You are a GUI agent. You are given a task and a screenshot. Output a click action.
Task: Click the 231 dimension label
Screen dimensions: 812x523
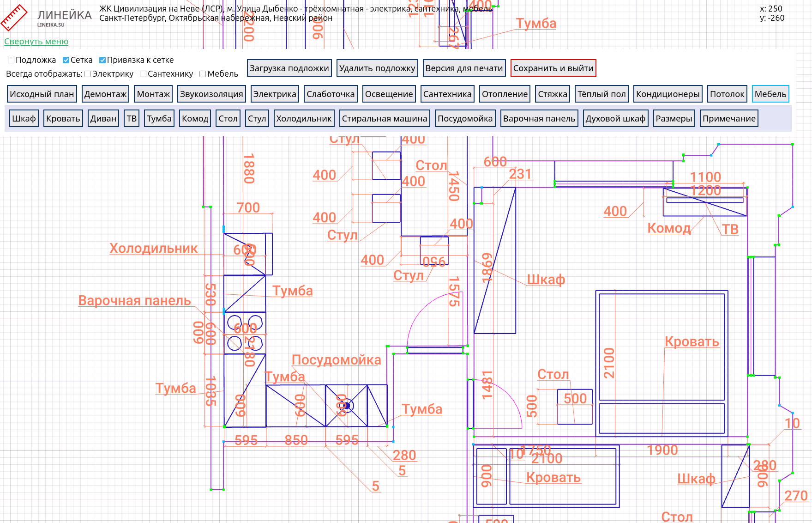tap(520, 174)
